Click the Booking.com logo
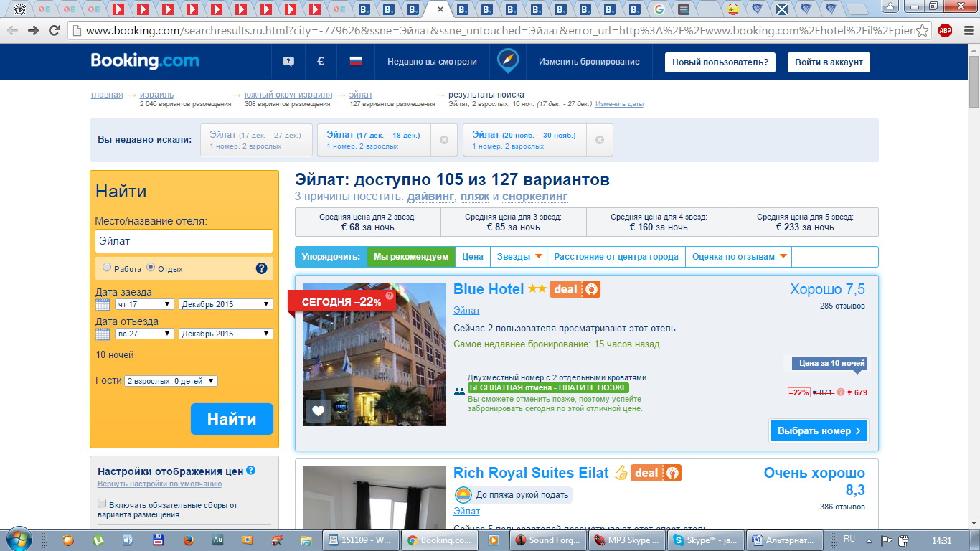980x551 pixels. pos(144,61)
